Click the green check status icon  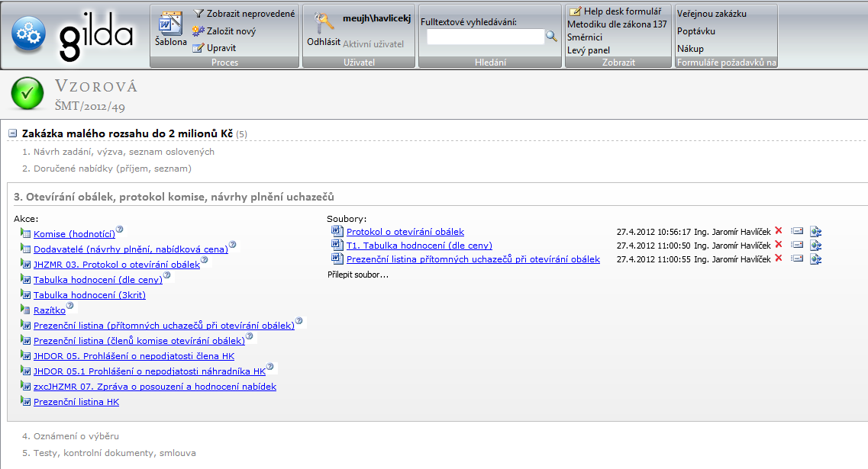pyautogui.click(x=27, y=93)
